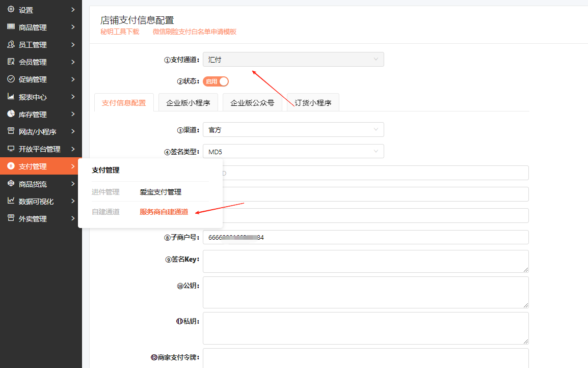The width and height of the screenshot is (588, 368).
Task: Click the 会员管理 member icon
Action: click(x=11, y=62)
